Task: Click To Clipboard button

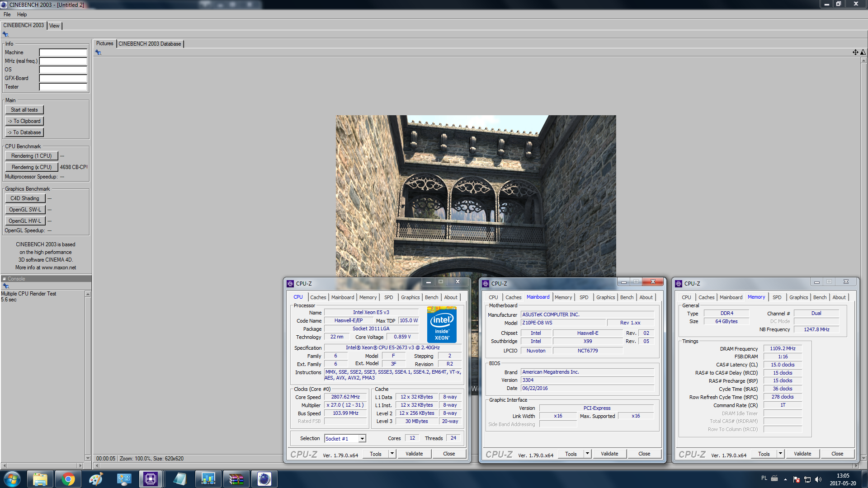Action: [24, 121]
